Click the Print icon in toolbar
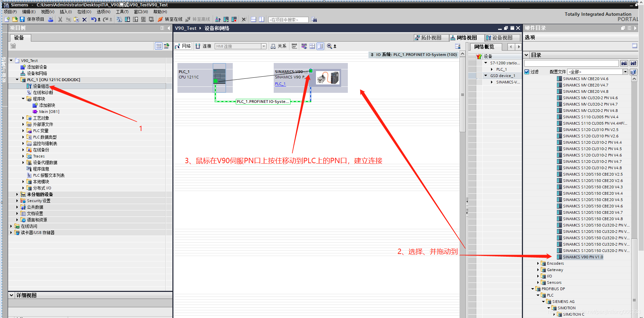Viewport: 644px width, 318px height. coord(51,19)
